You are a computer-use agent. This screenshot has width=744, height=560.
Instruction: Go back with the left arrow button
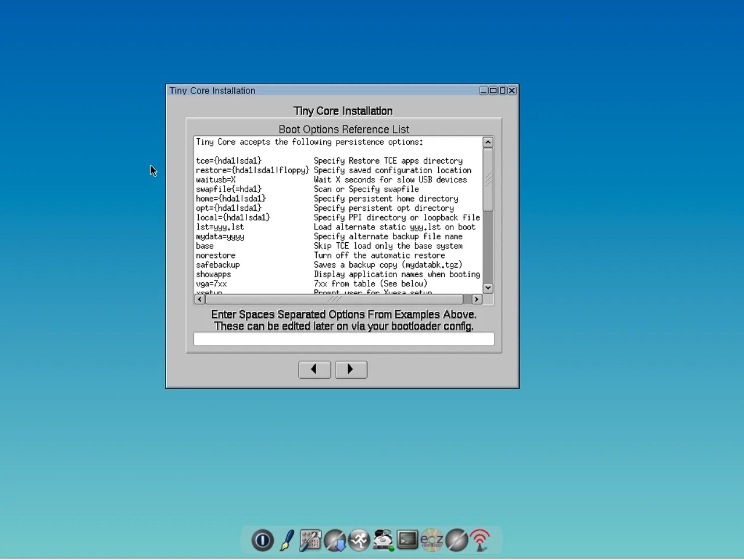tap(314, 369)
